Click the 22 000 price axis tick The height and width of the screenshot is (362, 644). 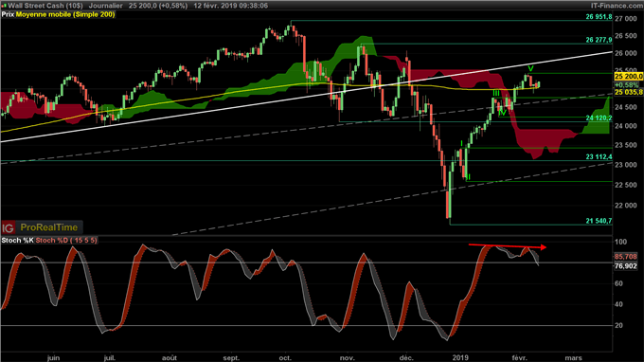(625, 206)
